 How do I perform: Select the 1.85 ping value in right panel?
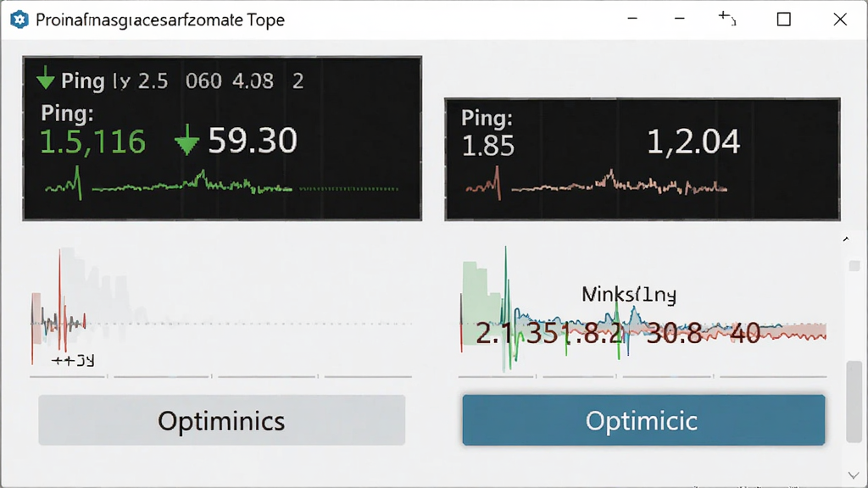[x=487, y=146]
